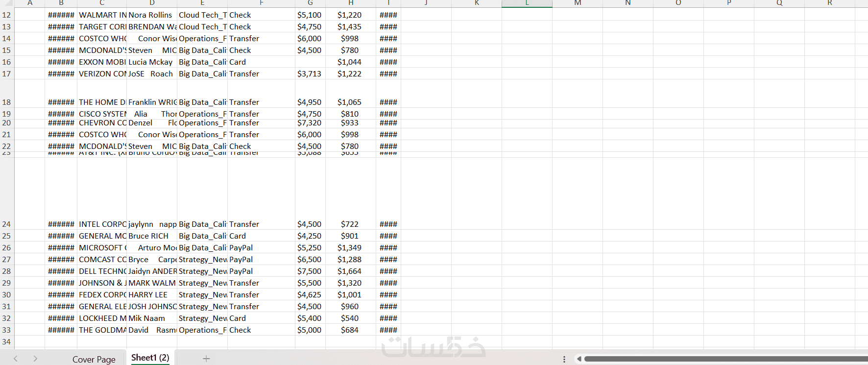The width and height of the screenshot is (868, 365).
Task: Click the JOHNSON & J cell
Action: click(x=102, y=283)
